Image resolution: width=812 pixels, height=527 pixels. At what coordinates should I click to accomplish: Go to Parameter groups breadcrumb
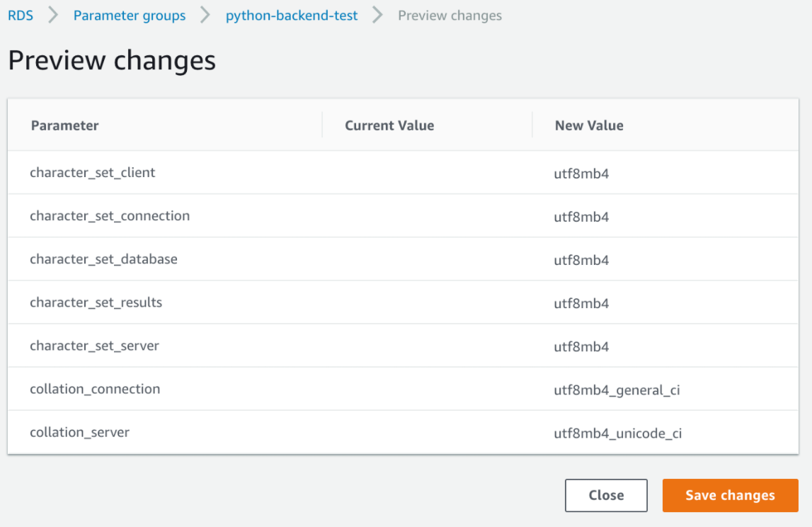[x=130, y=16]
